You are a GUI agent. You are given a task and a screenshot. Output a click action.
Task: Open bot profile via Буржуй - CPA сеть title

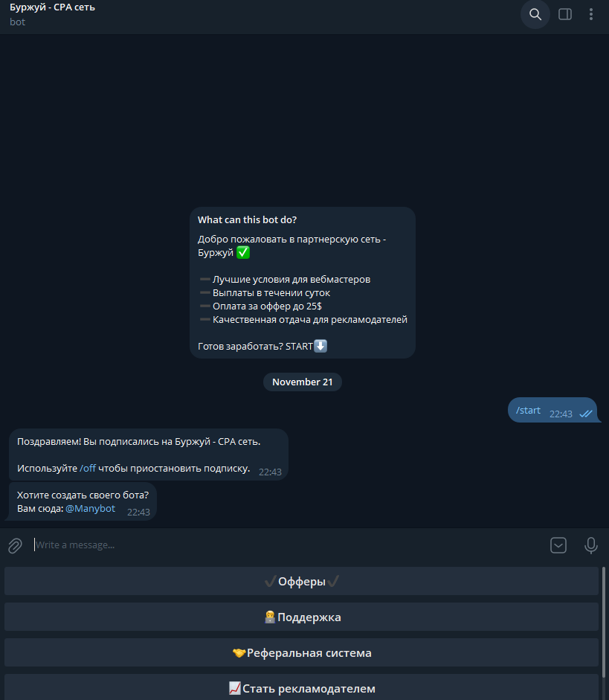(x=52, y=7)
